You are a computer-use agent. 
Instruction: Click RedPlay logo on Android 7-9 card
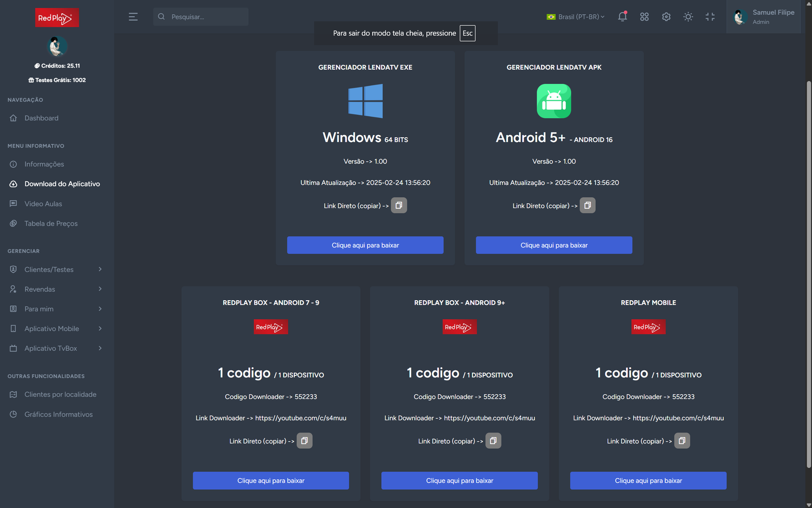tap(271, 327)
